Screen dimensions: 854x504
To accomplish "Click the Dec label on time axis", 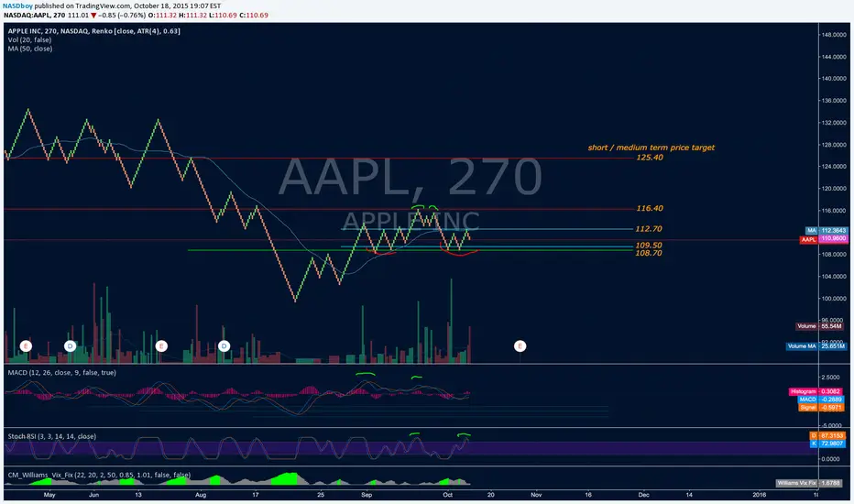I will pyautogui.click(x=644, y=495).
